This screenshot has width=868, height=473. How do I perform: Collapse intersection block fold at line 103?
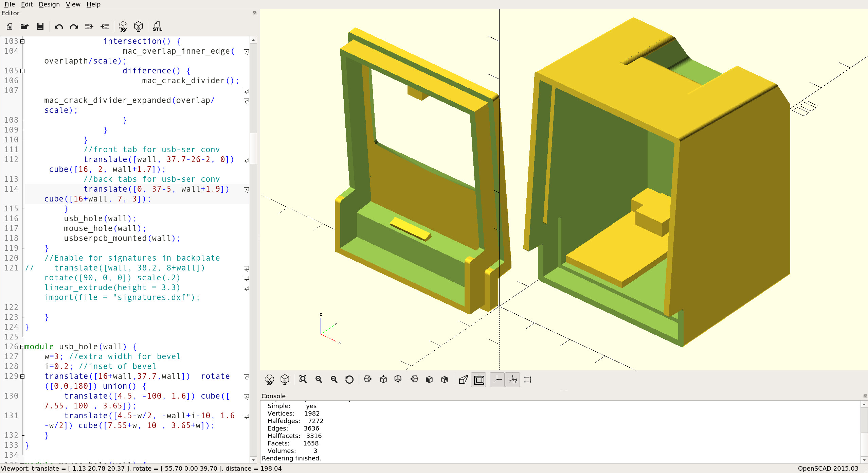click(22, 41)
